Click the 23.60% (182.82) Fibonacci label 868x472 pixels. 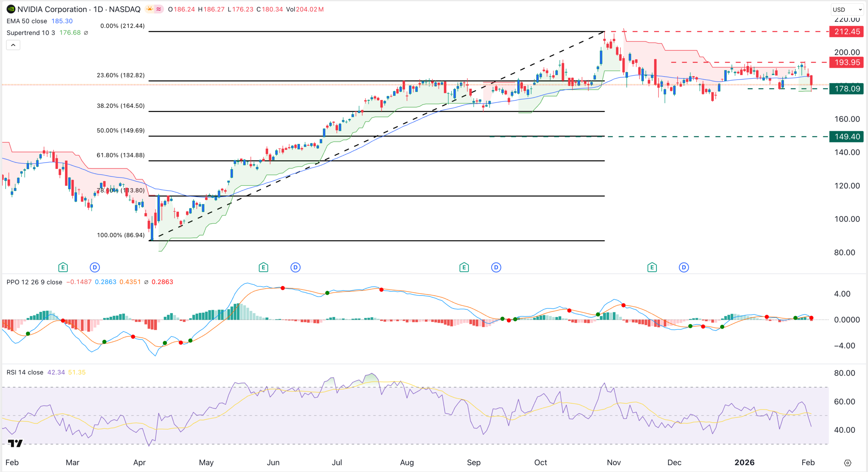[x=121, y=75]
